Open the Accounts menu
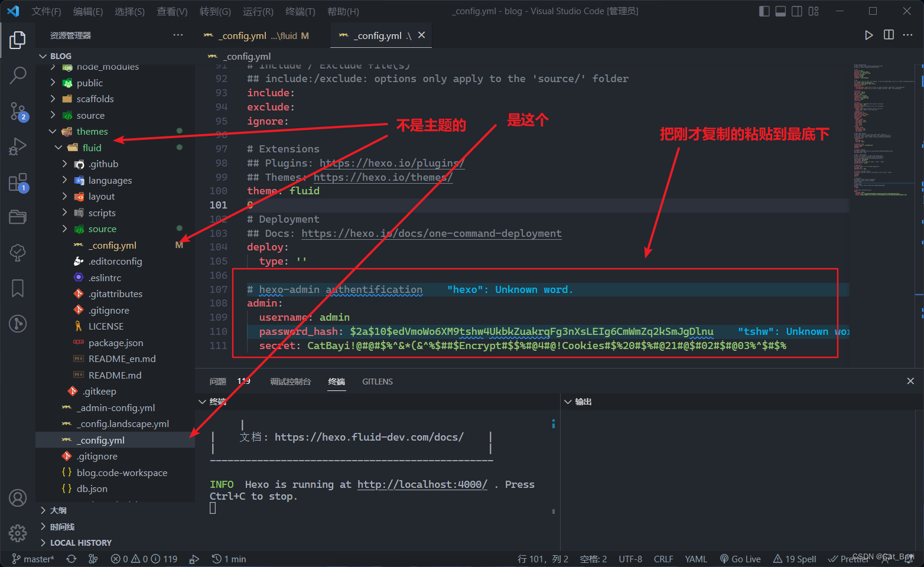924x567 pixels. (18, 498)
